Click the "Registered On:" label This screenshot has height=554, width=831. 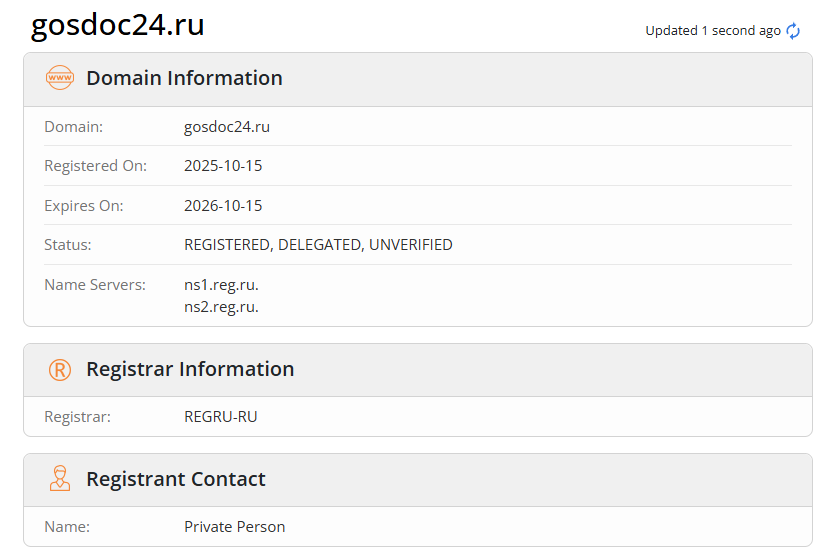click(x=95, y=166)
